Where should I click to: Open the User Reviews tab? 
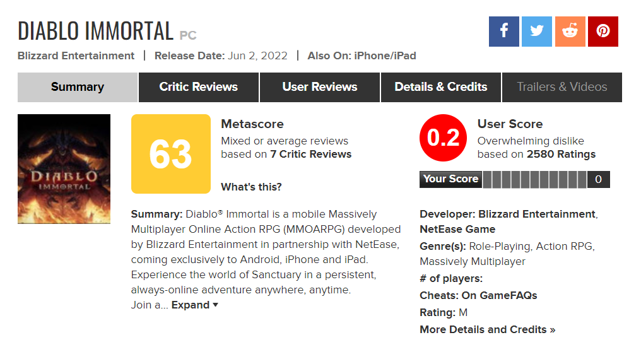point(319,87)
